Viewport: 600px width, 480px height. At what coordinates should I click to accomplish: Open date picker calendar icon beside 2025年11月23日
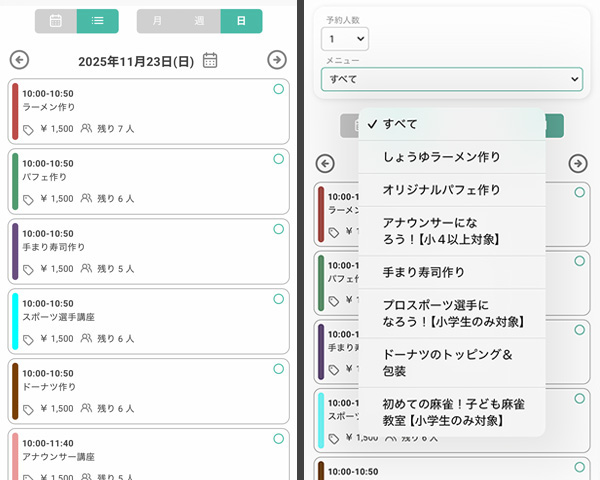pyautogui.click(x=210, y=60)
